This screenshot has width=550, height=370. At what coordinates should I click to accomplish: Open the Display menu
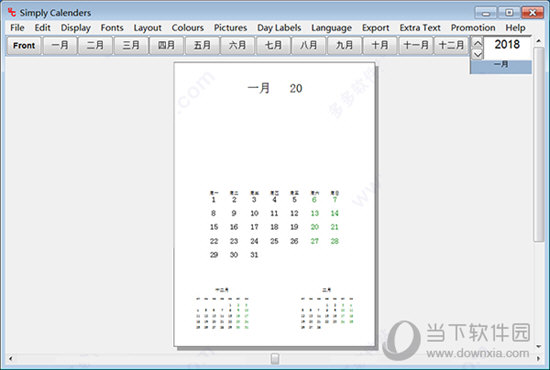(76, 28)
